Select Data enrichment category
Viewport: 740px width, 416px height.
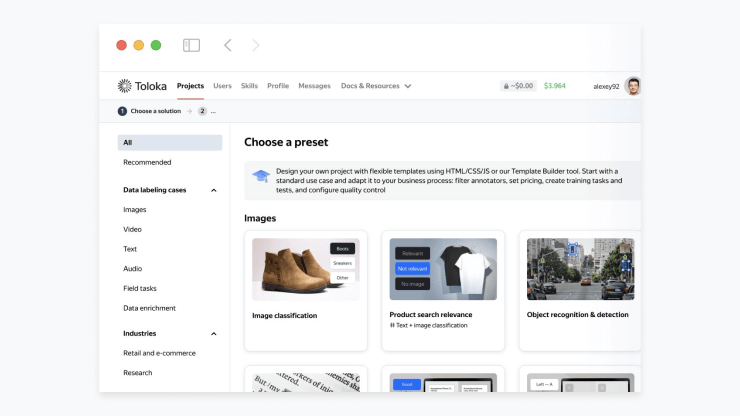coord(149,308)
